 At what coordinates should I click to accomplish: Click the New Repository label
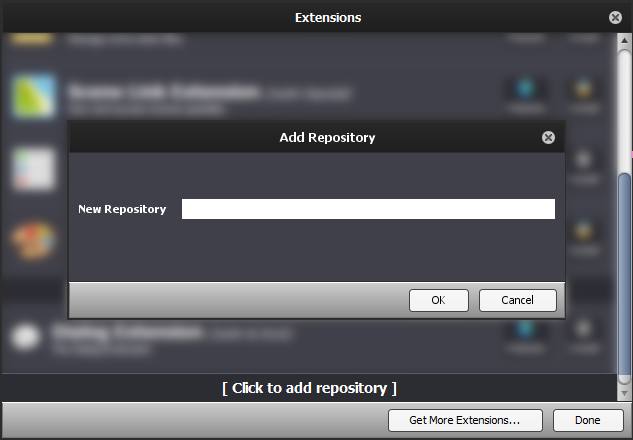pyautogui.click(x=122, y=209)
